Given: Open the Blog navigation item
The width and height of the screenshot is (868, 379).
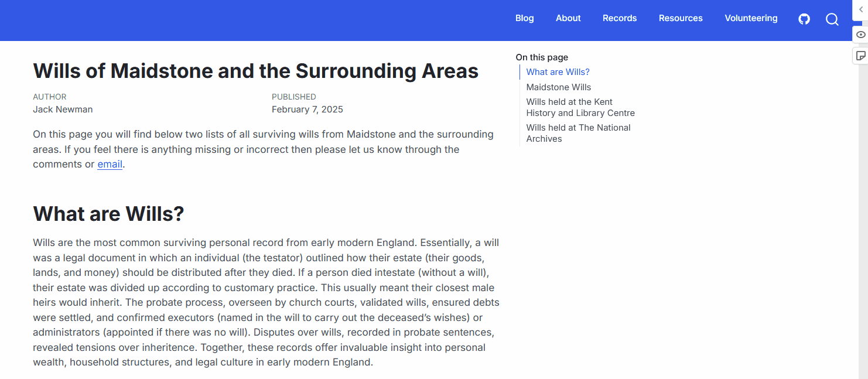Looking at the screenshot, I should click(525, 18).
